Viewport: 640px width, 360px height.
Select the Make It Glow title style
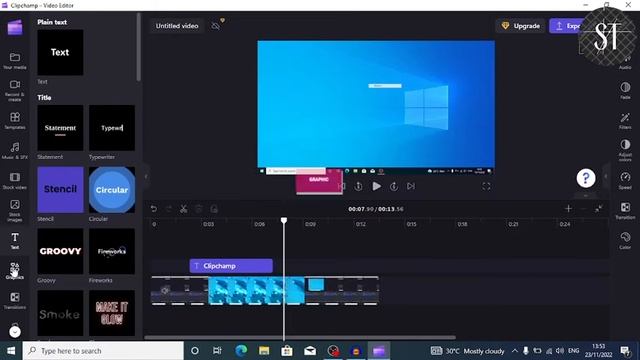(112, 313)
